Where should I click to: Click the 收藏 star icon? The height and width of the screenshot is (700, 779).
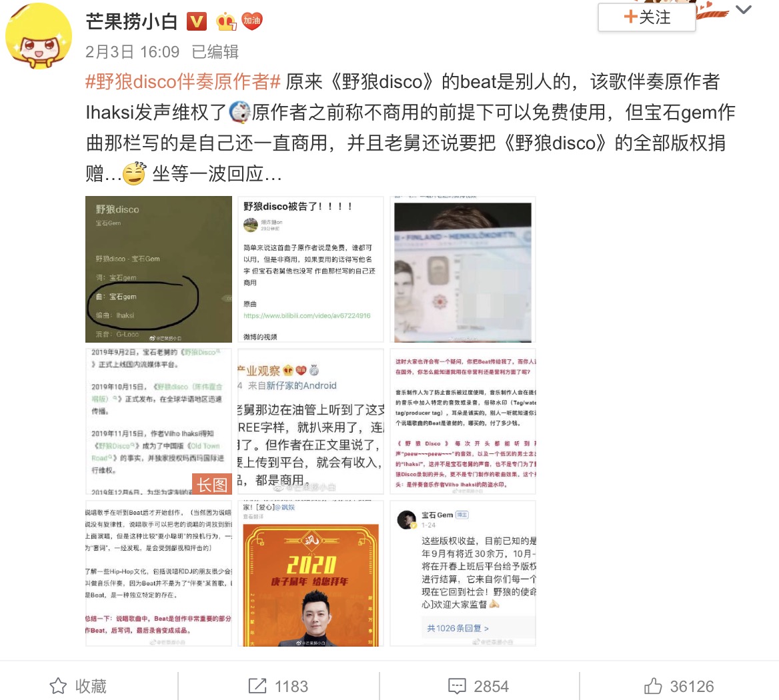point(58,686)
